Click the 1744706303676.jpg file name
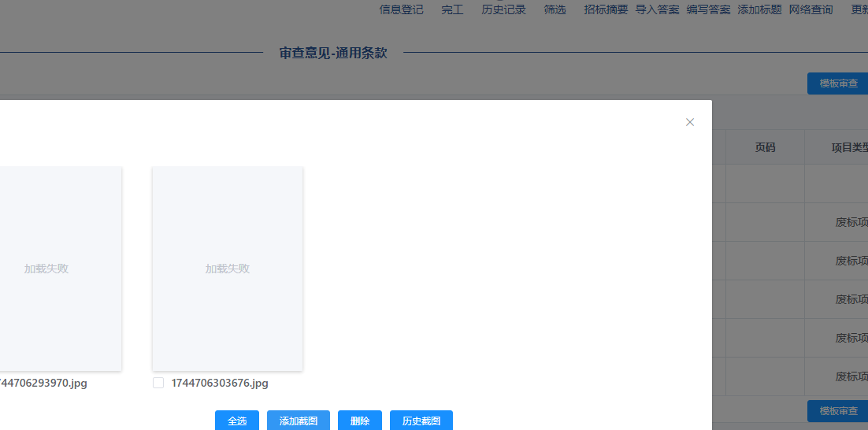Viewport: 868px width, 430px height. tap(220, 383)
